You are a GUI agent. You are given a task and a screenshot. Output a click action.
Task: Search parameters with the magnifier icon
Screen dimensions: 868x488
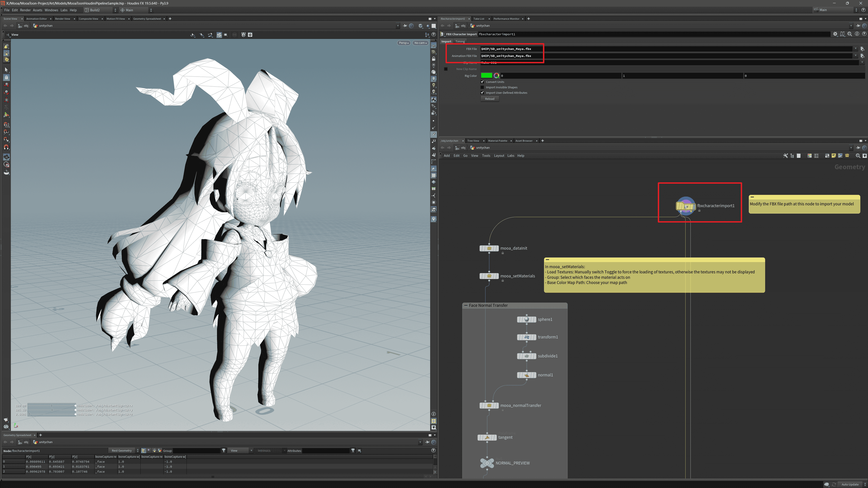click(849, 34)
